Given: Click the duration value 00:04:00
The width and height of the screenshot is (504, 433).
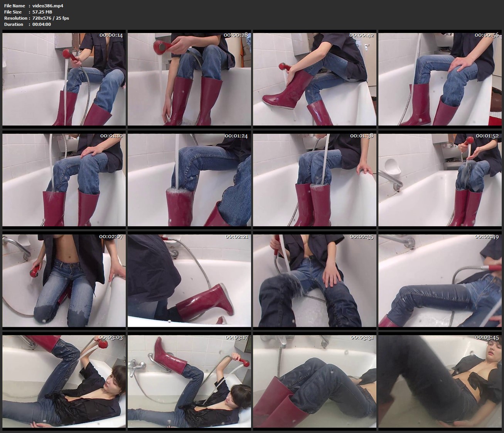Looking at the screenshot, I should click(x=42, y=24).
